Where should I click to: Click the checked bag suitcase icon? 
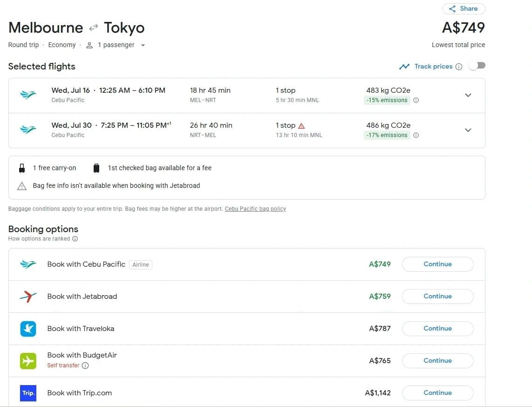pyautogui.click(x=96, y=168)
